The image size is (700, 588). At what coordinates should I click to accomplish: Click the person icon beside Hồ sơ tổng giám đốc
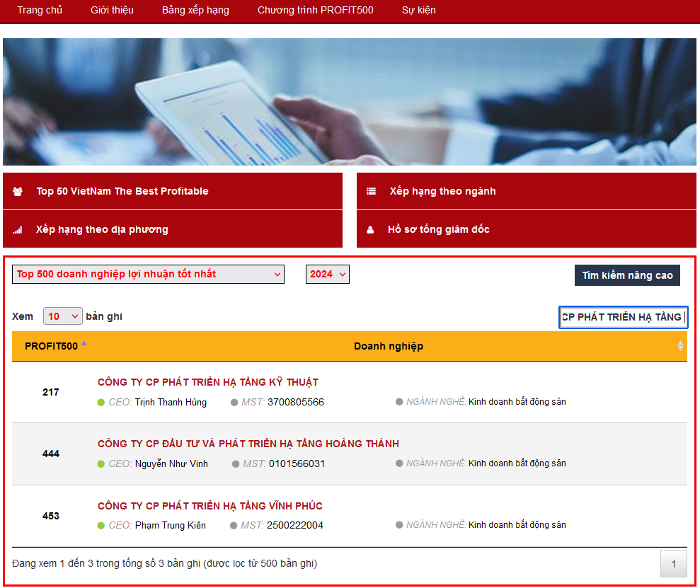click(x=370, y=230)
